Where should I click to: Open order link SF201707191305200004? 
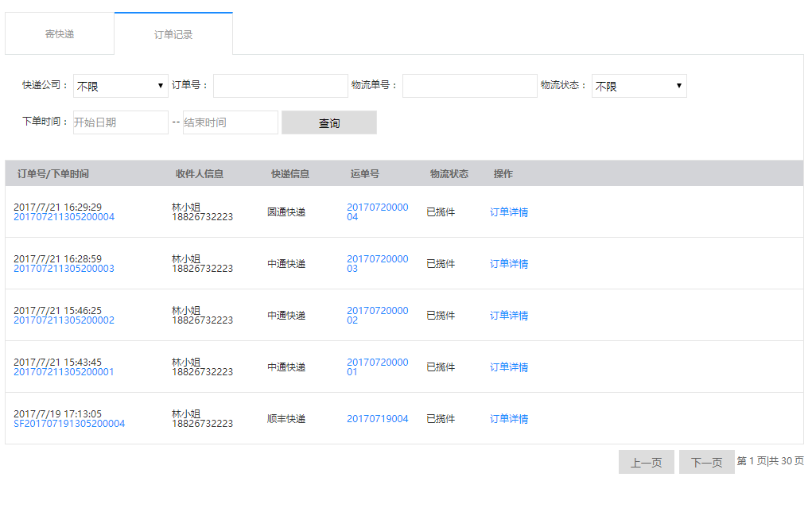(69, 424)
